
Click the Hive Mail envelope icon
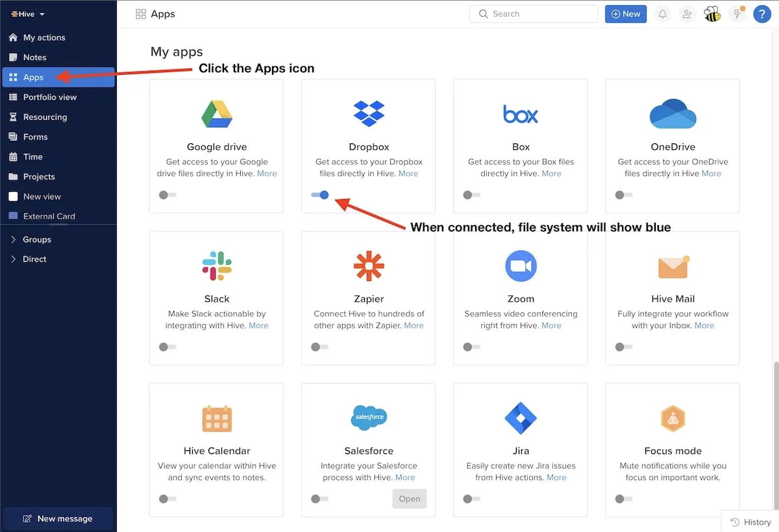point(673,267)
